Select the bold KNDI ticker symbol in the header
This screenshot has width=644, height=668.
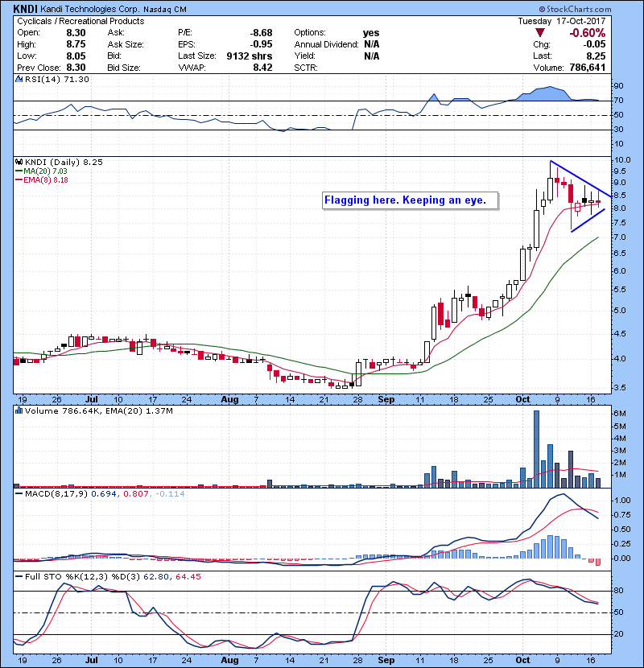(25, 9)
